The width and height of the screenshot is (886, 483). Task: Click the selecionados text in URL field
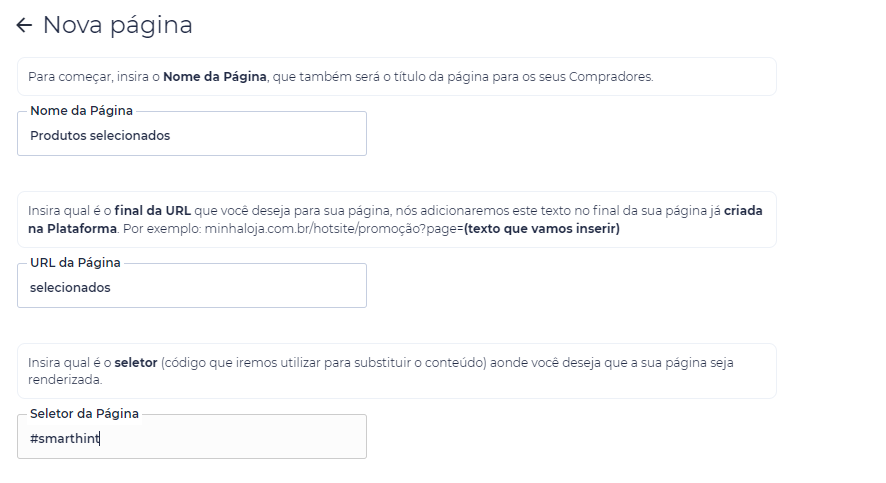click(70, 288)
